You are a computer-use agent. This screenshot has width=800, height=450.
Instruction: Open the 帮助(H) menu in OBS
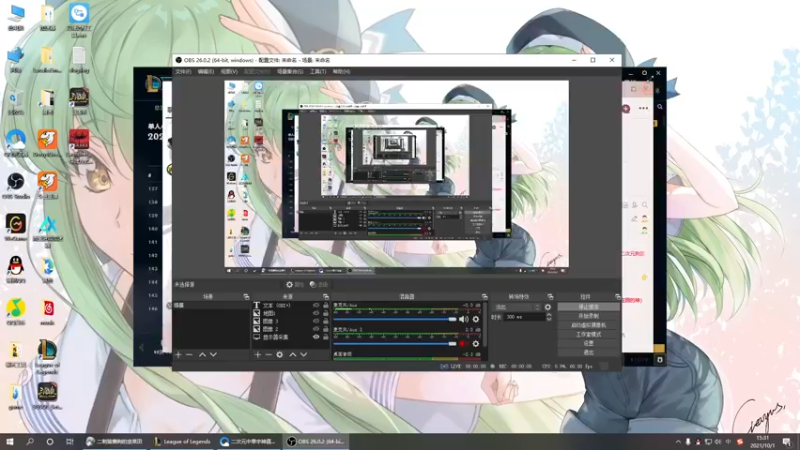[341, 71]
